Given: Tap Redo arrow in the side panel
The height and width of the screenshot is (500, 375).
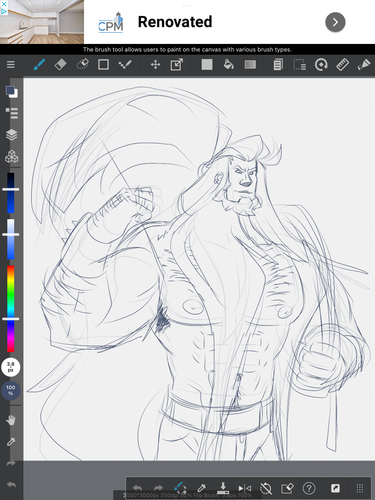Looking at the screenshot, I should coord(11,463).
